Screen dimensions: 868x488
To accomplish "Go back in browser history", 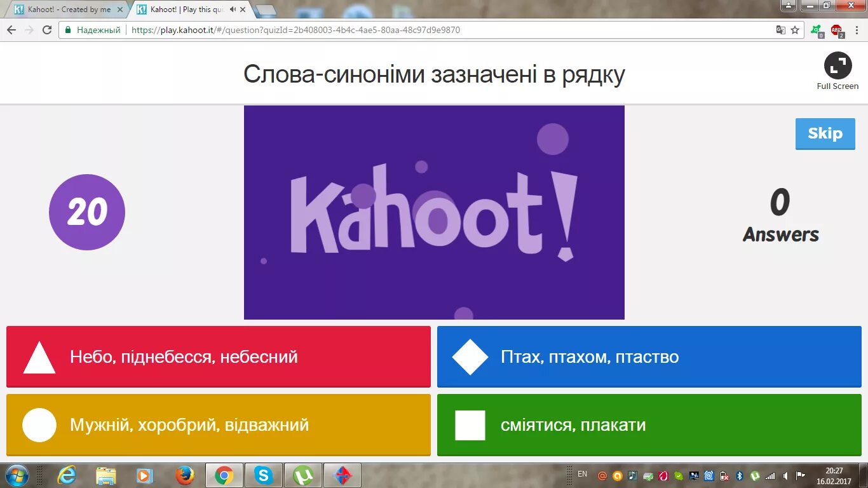I will pyautogui.click(x=11, y=30).
